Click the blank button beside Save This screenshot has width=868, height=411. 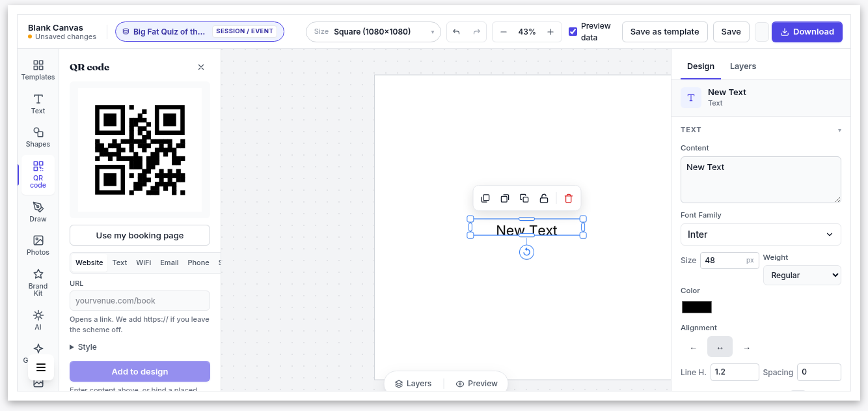click(x=762, y=32)
